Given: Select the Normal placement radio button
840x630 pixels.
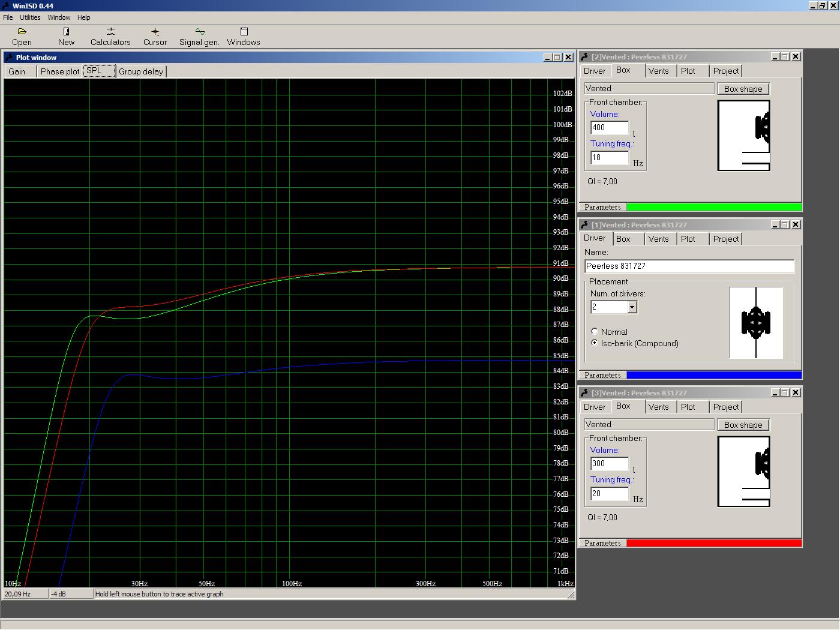Looking at the screenshot, I should 595,332.
